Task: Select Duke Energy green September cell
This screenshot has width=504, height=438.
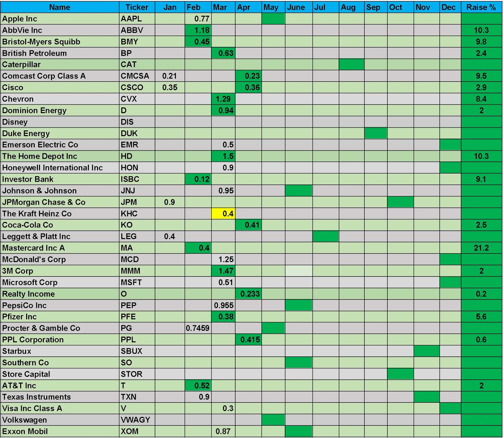Action: (x=376, y=133)
